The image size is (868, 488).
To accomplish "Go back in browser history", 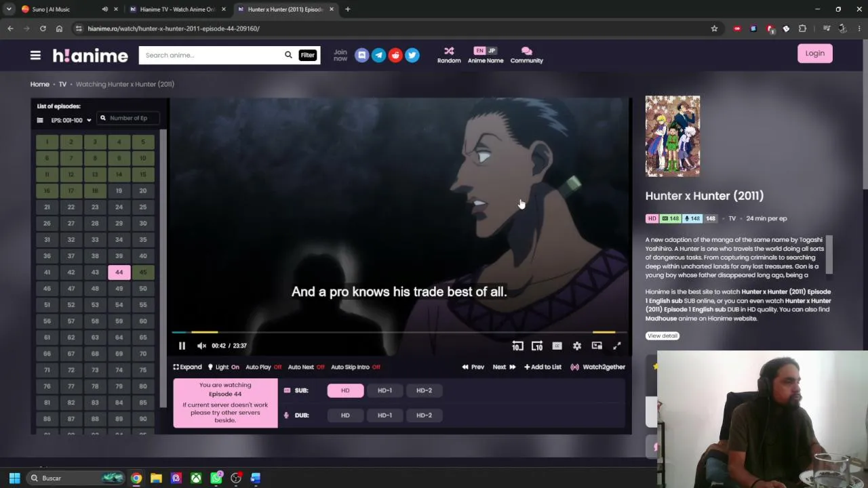I will (x=10, y=28).
